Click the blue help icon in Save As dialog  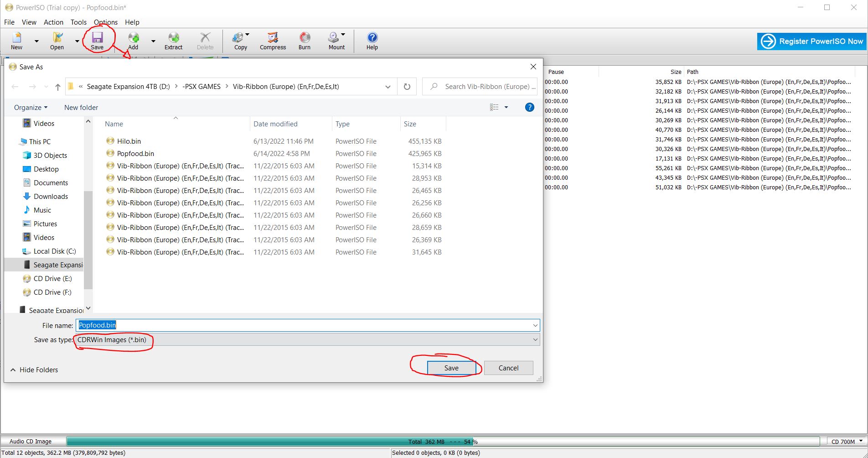[x=529, y=107]
